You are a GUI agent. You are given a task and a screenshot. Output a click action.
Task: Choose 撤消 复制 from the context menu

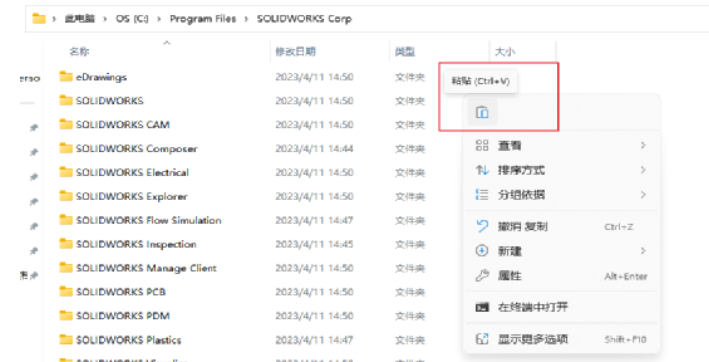[x=561, y=226]
